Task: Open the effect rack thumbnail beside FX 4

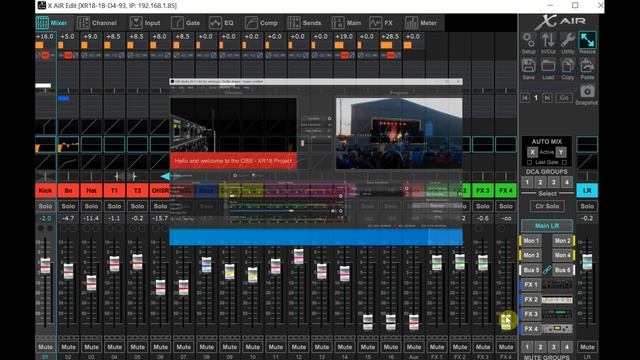Action: point(557,329)
